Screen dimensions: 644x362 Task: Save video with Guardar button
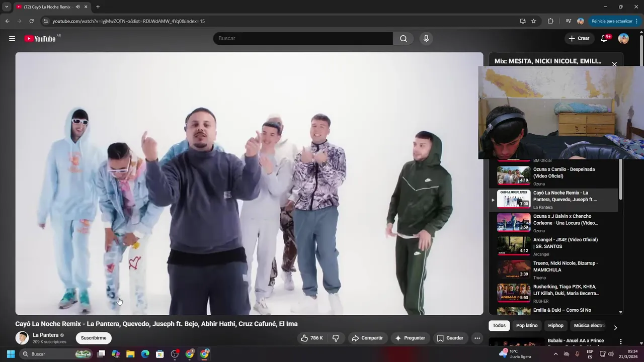click(450, 338)
